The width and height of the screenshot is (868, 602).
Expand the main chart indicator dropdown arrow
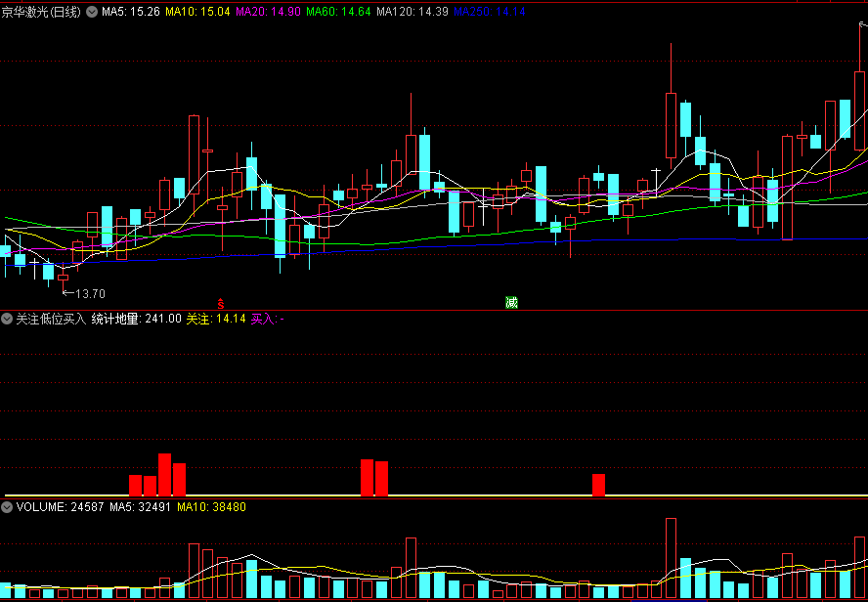tap(92, 12)
